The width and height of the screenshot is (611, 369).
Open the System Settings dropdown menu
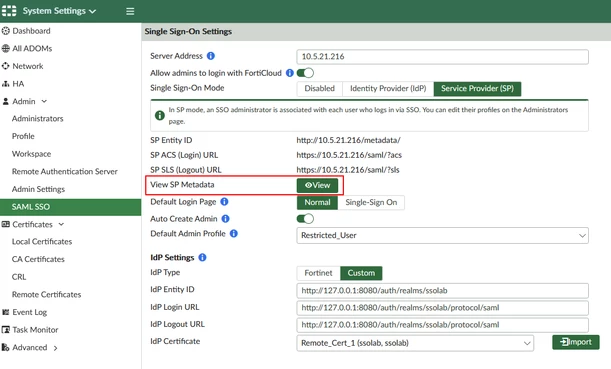point(59,11)
